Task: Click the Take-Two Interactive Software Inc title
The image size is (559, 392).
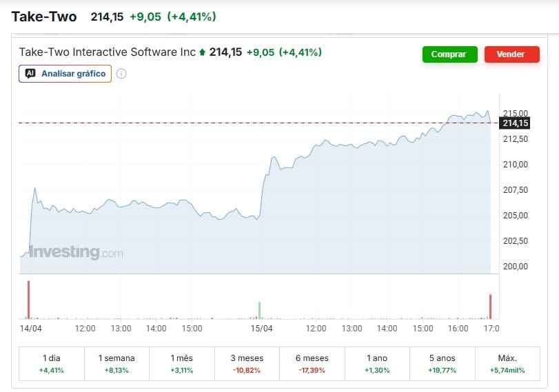Action: pos(108,52)
